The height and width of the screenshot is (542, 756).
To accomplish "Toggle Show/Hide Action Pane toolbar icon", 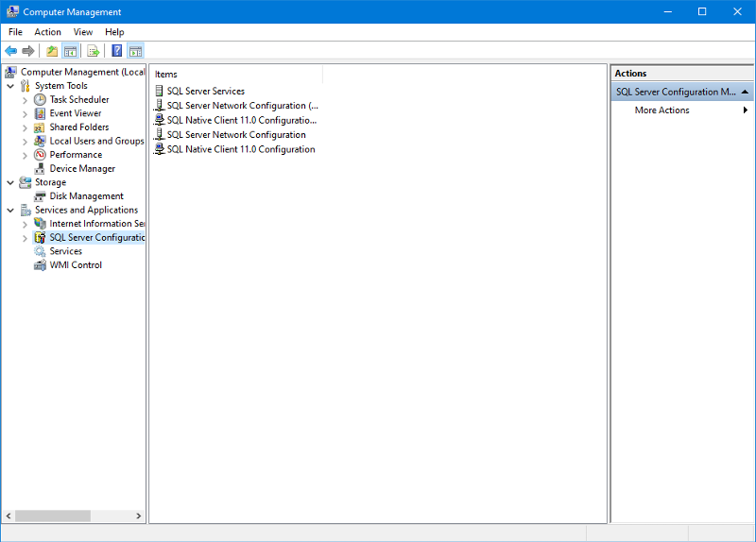I will pyautogui.click(x=135, y=51).
